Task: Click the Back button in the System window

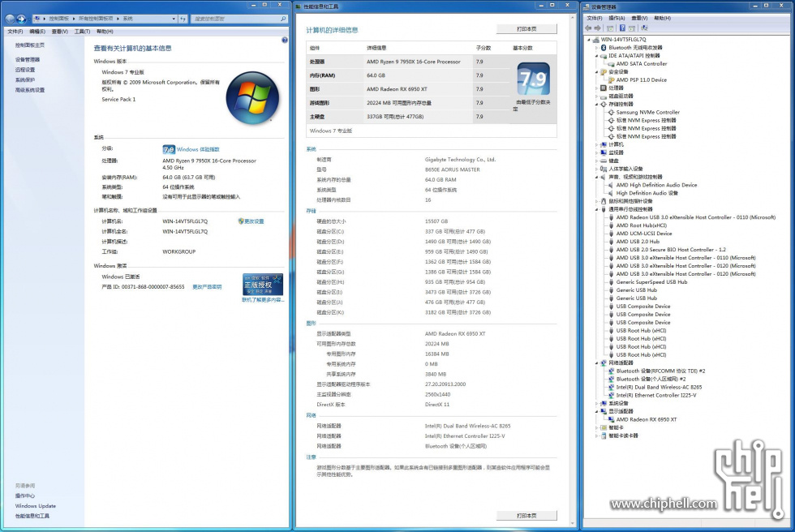Action: click(10, 19)
